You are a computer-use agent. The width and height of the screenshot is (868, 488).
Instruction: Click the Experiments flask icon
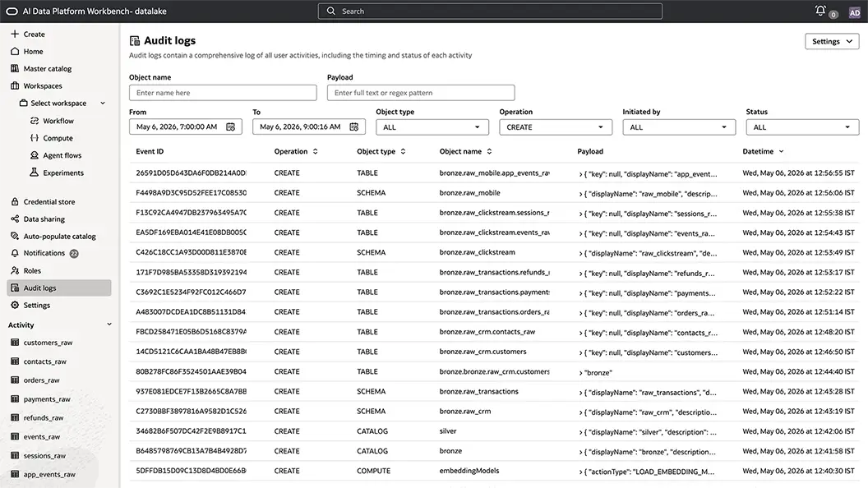[35, 173]
